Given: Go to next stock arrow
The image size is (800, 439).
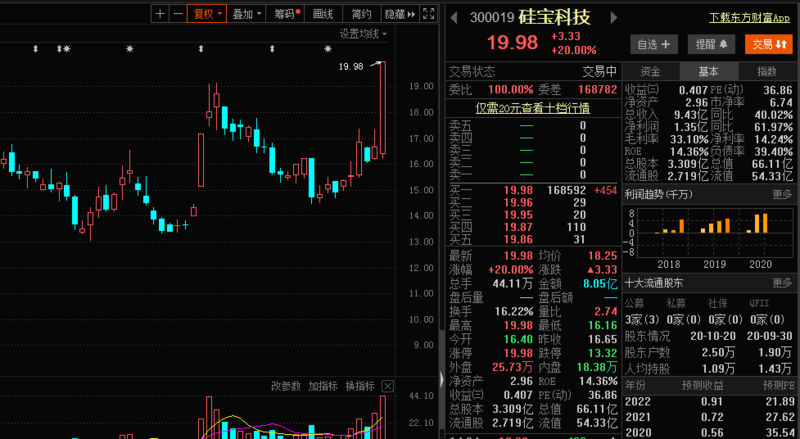Looking at the screenshot, I should (x=614, y=18).
